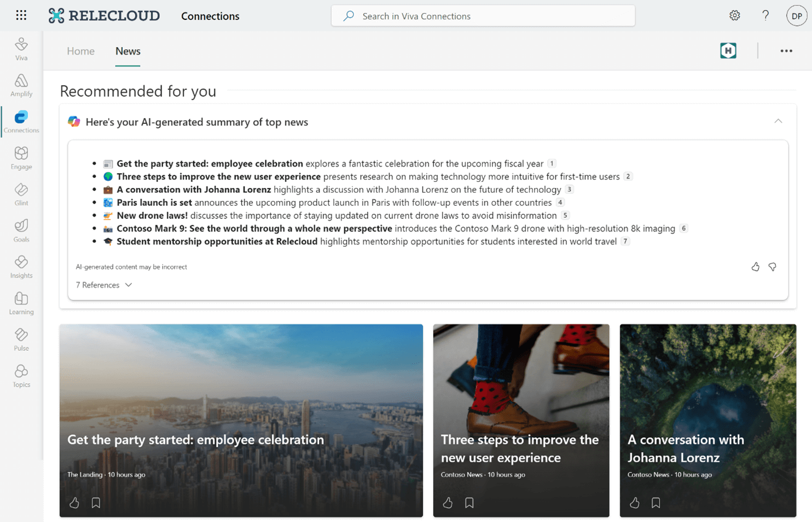Viewport: 812px width, 522px height.
Task: Open reference 3 for Johanna Lorenz article
Action: point(570,189)
